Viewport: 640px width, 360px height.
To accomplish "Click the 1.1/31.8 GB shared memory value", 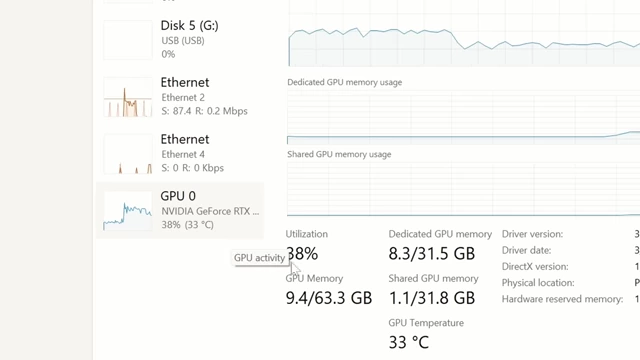I will pyautogui.click(x=431, y=298).
